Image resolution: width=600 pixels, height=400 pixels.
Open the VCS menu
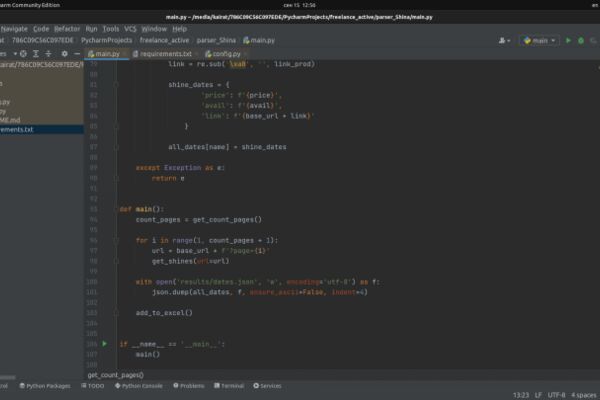[130, 29]
